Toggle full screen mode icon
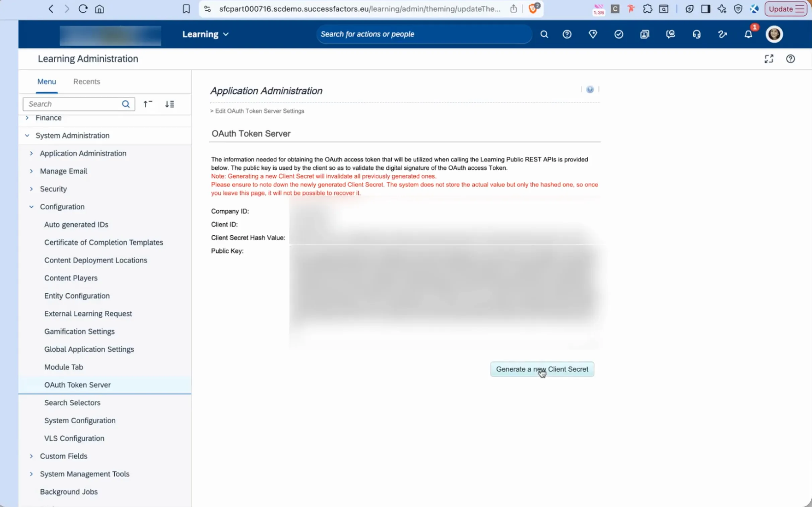This screenshot has width=812, height=507. click(769, 59)
